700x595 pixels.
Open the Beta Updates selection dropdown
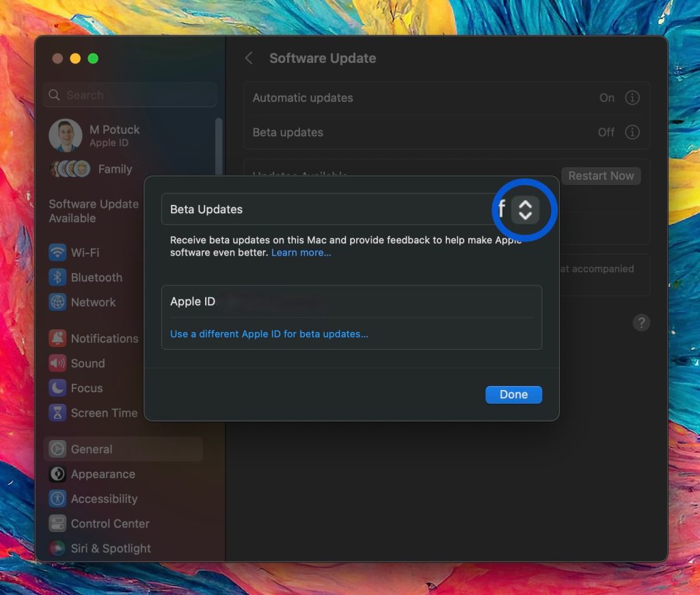[x=525, y=210]
